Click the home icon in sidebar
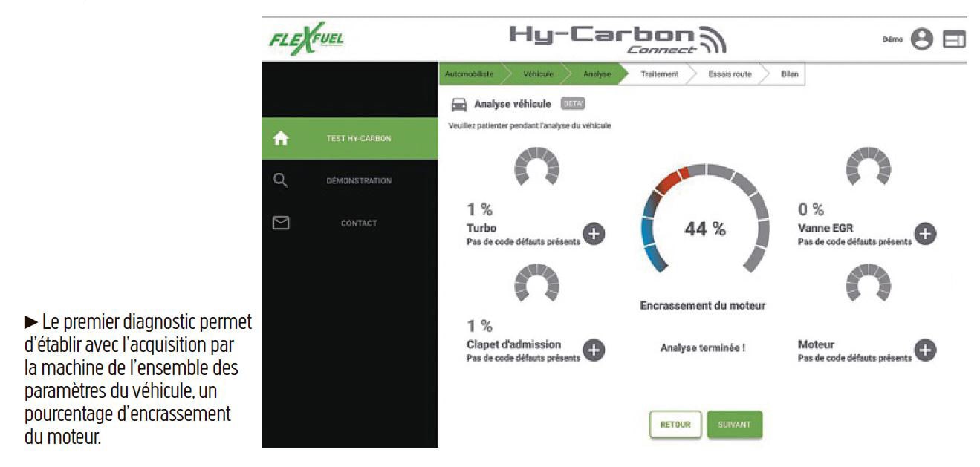The height and width of the screenshot is (467, 980). pos(281,138)
